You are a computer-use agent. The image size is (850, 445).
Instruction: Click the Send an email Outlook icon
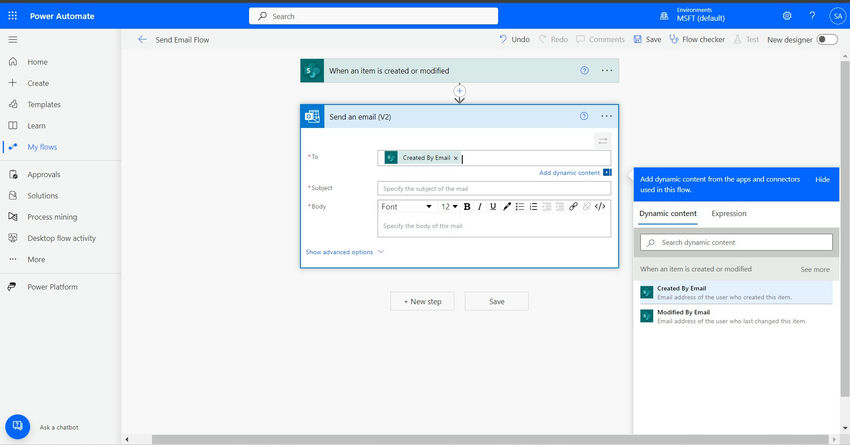[x=312, y=116]
